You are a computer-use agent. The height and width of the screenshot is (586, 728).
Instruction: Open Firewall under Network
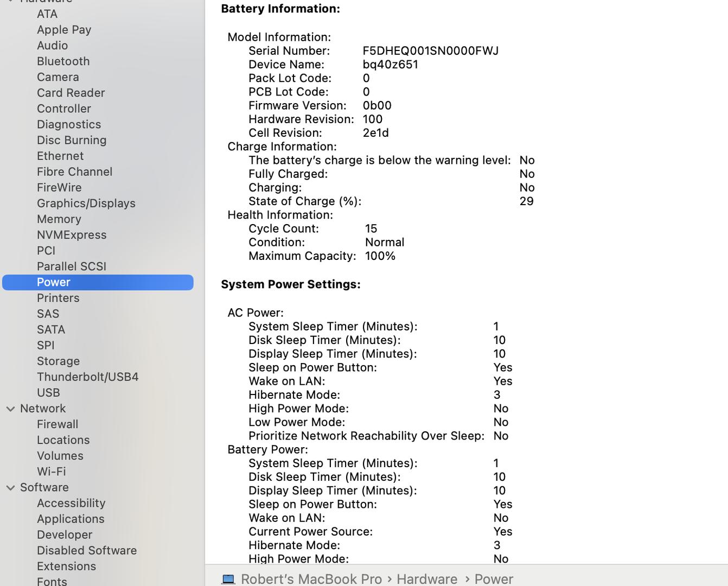point(58,424)
